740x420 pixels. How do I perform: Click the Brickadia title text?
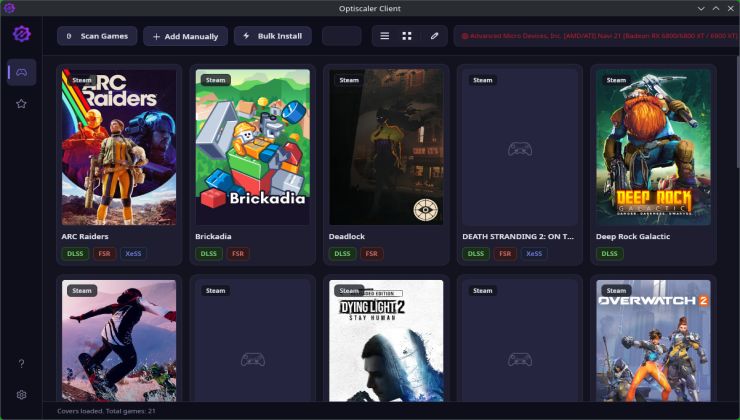click(x=213, y=236)
